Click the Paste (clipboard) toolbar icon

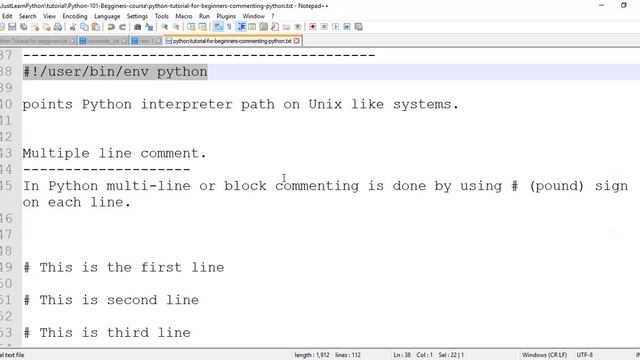[96, 27]
